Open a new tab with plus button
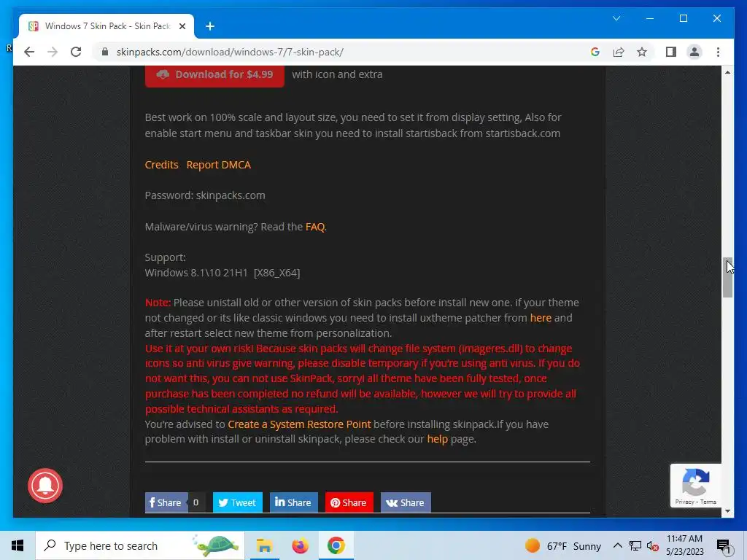The height and width of the screenshot is (560, 747). (x=210, y=26)
